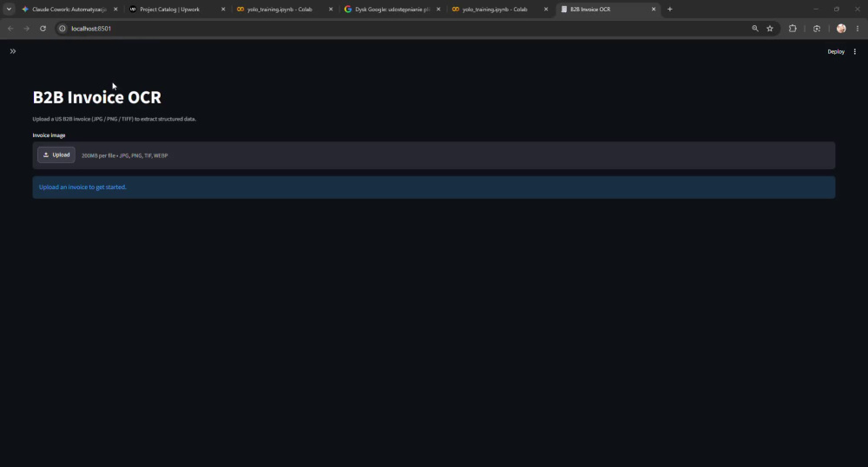
Task: Open the Chrome three-dot menu
Action: pos(858,29)
